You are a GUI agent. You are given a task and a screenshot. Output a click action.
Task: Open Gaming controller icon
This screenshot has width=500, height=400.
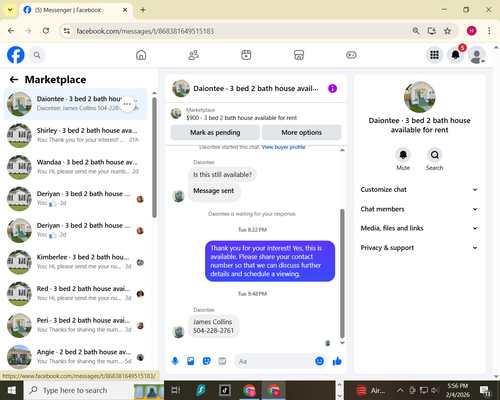[351, 55]
